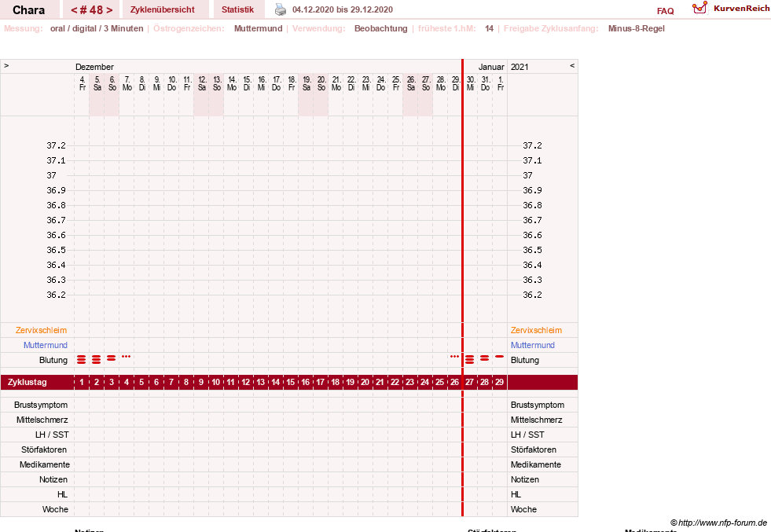Click the bleeding symbol on cycle day 2

coord(97,360)
